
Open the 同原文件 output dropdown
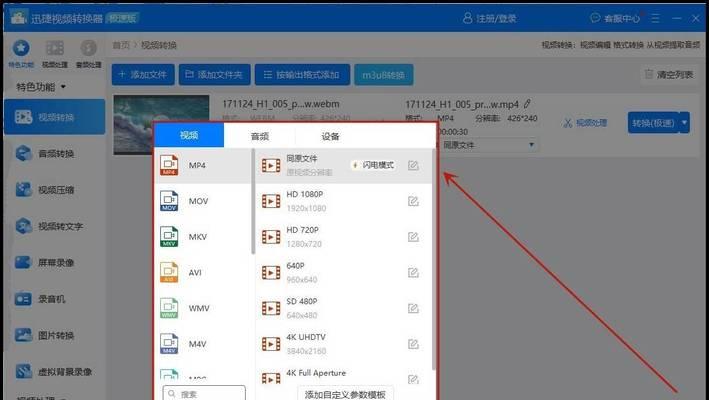click(488, 145)
